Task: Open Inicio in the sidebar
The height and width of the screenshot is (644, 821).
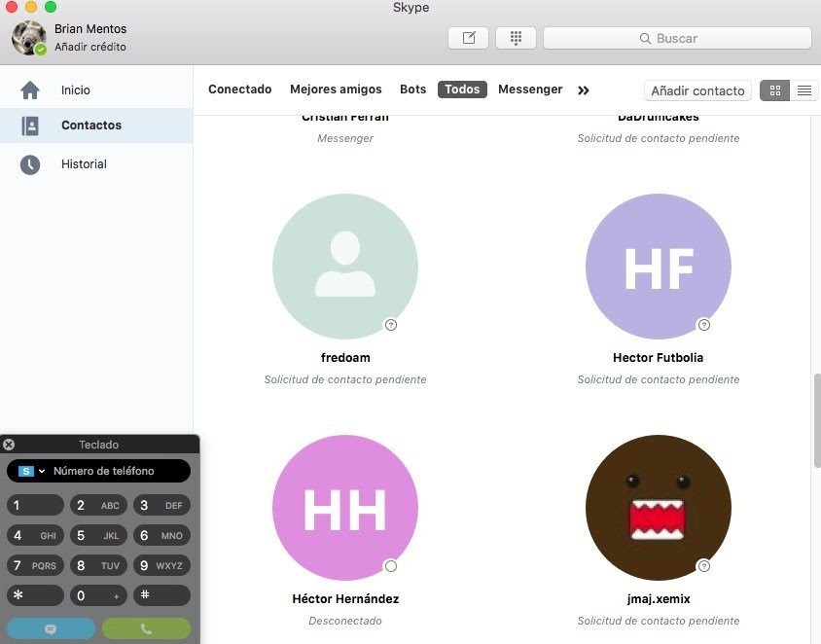Action: pos(96,90)
